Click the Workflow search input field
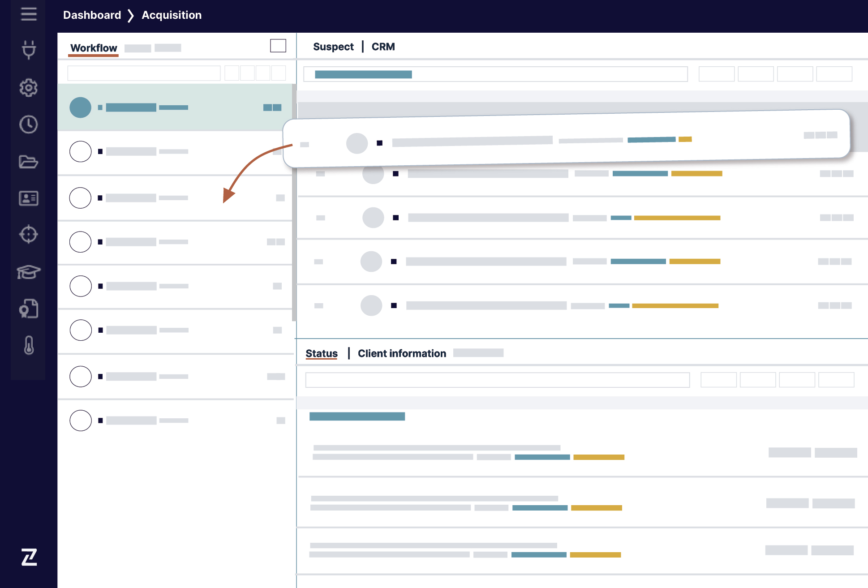This screenshot has height=588, width=868. tap(144, 73)
